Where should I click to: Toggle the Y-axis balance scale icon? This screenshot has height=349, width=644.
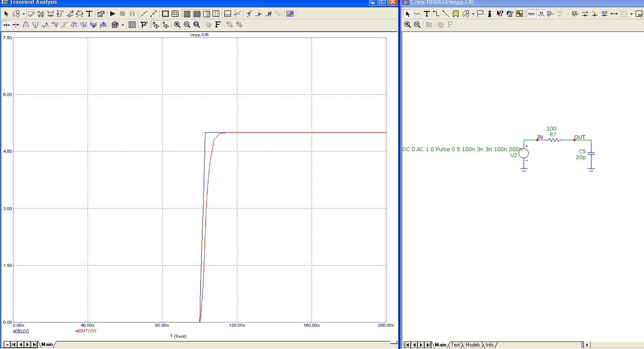coord(165,25)
